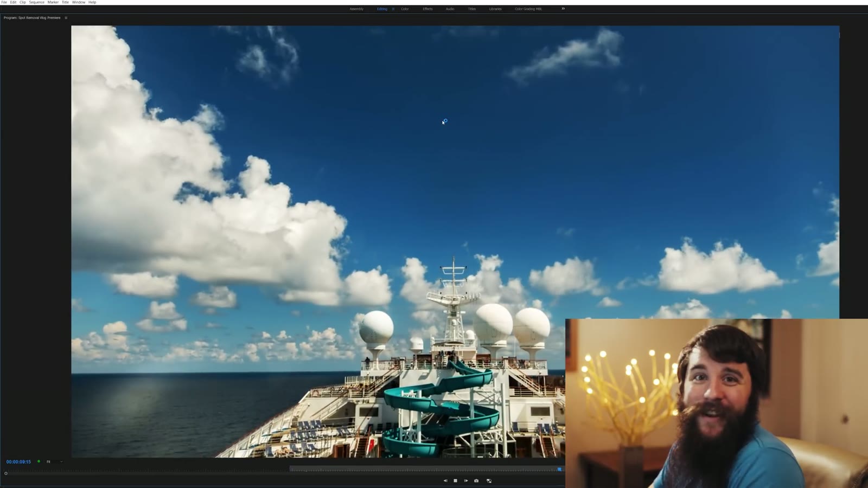
Task: Switch to the Editing workspace
Action: [x=382, y=9]
